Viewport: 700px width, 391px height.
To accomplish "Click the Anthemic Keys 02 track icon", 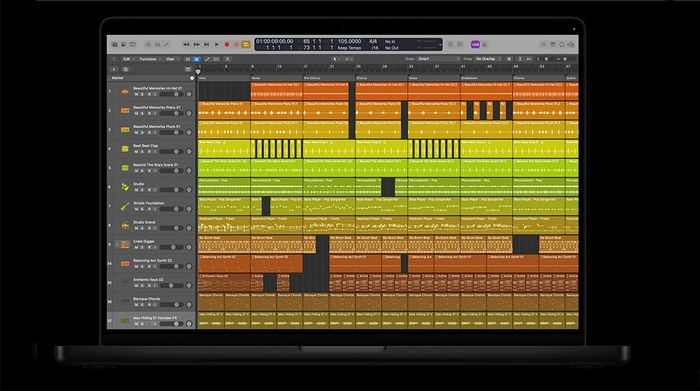I will (x=125, y=283).
